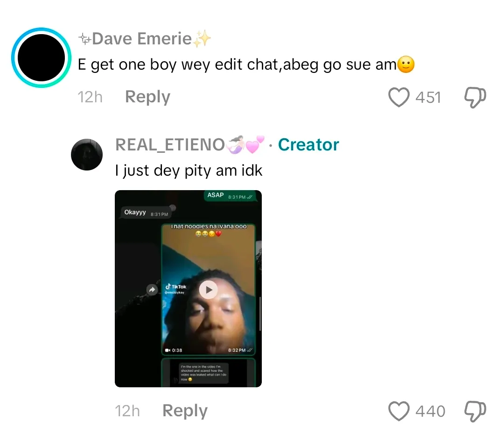Tap the comment text 'I just dey pity am idk'
The height and width of the screenshot is (434, 504).
(189, 171)
